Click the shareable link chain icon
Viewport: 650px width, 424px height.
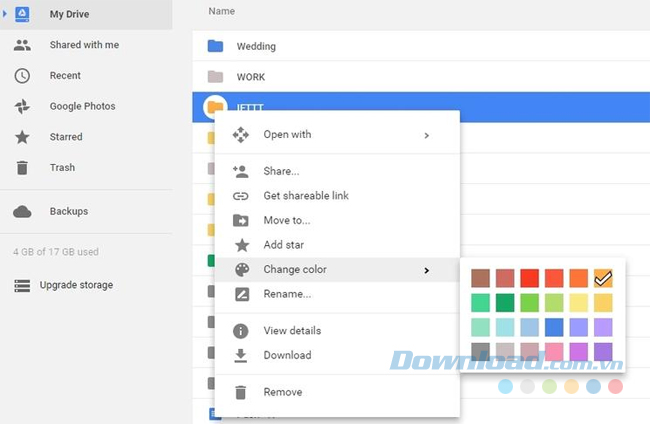pyautogui.click(x=241, y=196)
